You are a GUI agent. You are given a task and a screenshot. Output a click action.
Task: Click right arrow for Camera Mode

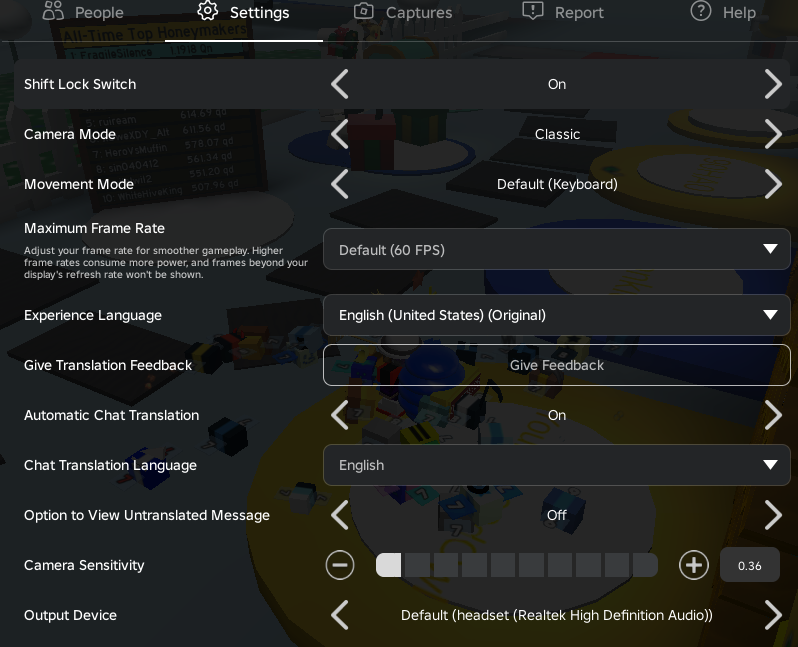click(773, 134)
